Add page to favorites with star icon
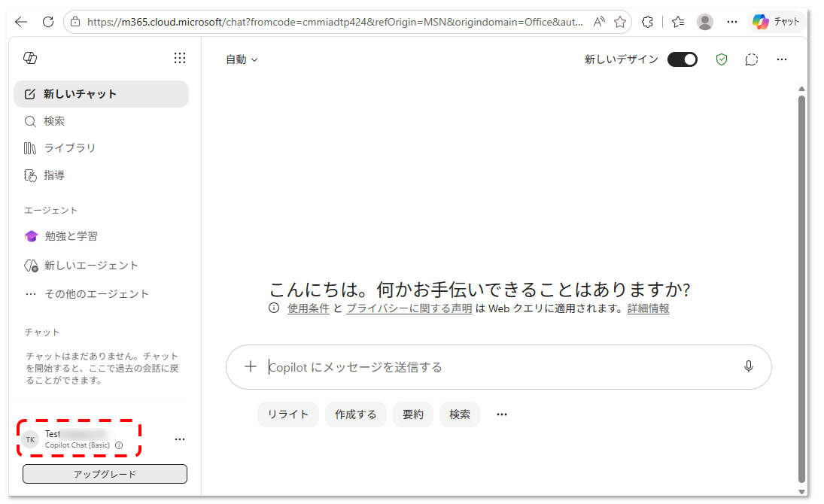 620,22
